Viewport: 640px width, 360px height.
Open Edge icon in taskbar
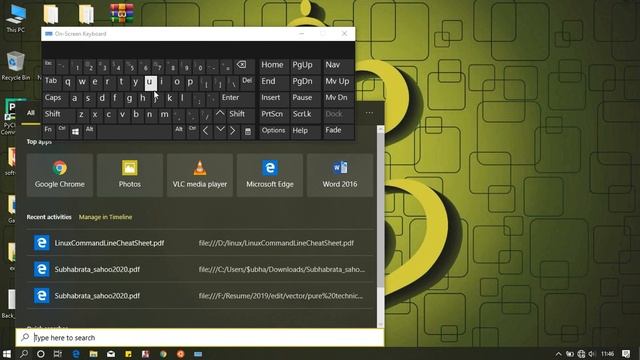pos(76,354)
